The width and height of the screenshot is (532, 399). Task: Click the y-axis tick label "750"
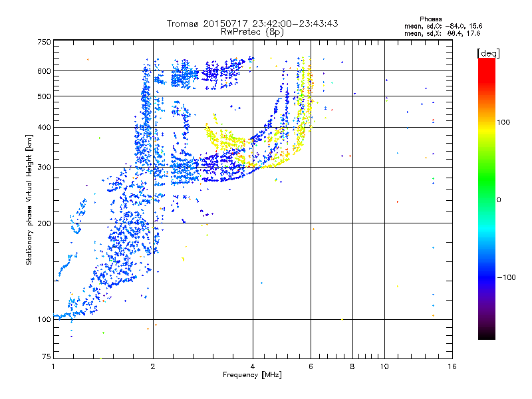[44, 42]
